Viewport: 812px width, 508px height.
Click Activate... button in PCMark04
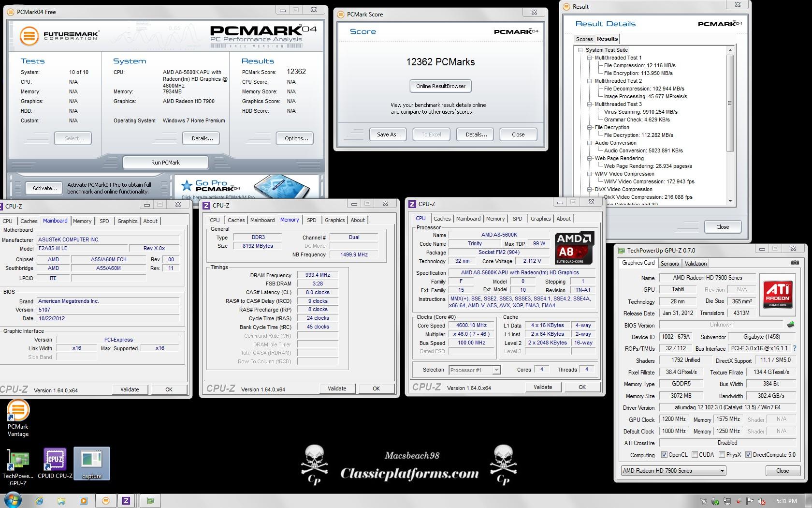click(44, 188)
